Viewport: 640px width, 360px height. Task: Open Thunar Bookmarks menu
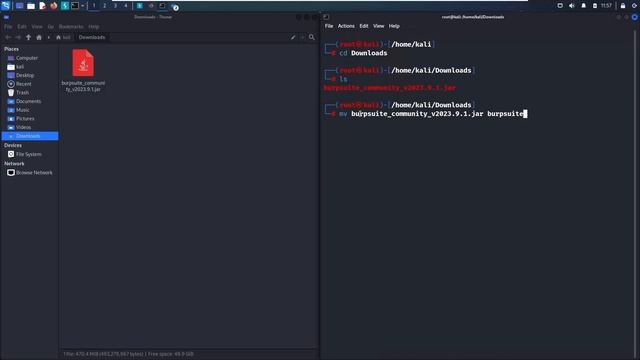[x=71, y=27]
